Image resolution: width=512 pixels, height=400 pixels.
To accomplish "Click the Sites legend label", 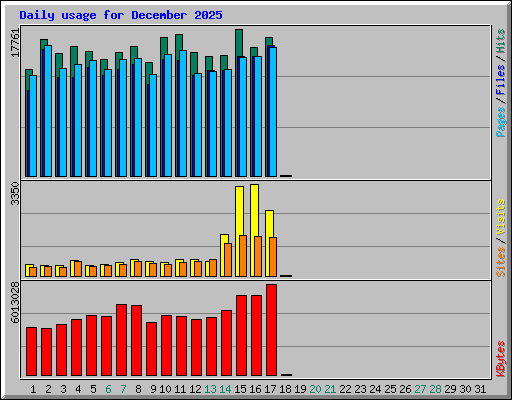I will pos(501,262).
